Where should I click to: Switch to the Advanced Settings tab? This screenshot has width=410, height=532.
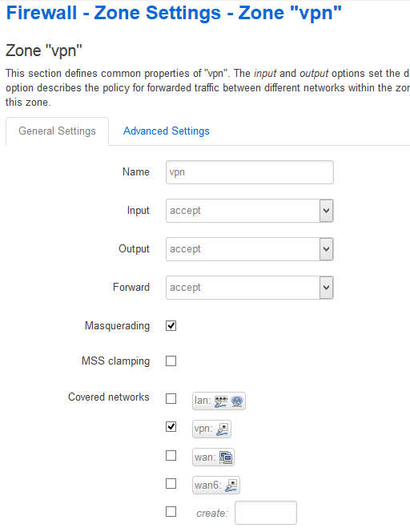point(167,131)
